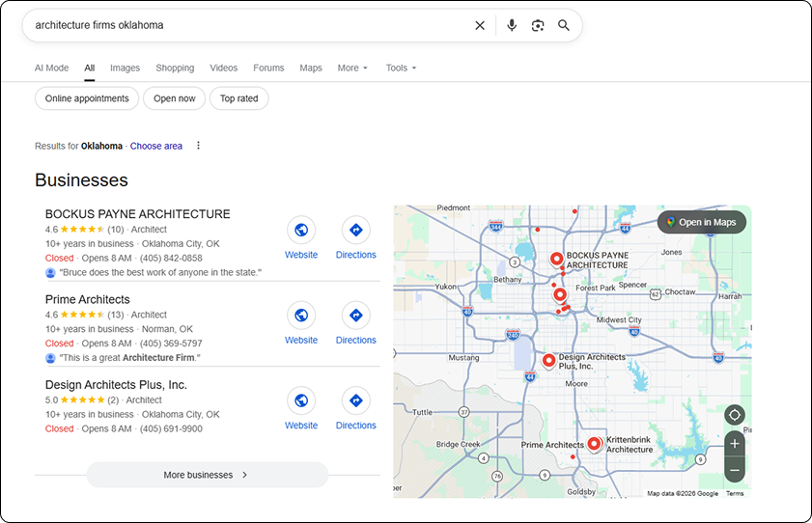The image size is (812, 523).
Task: Click the unlabeled red pin near Forest Park
Action: pos(560,295)
